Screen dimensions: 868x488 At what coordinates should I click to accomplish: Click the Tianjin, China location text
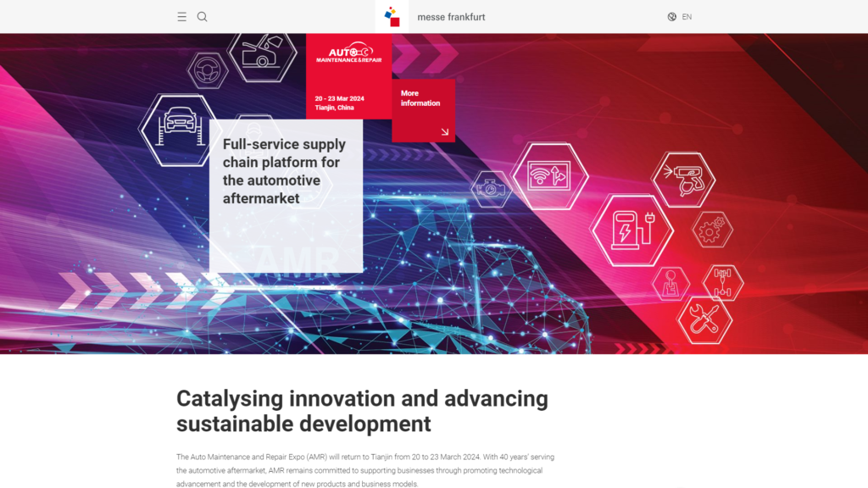click(x=334, y=108)
